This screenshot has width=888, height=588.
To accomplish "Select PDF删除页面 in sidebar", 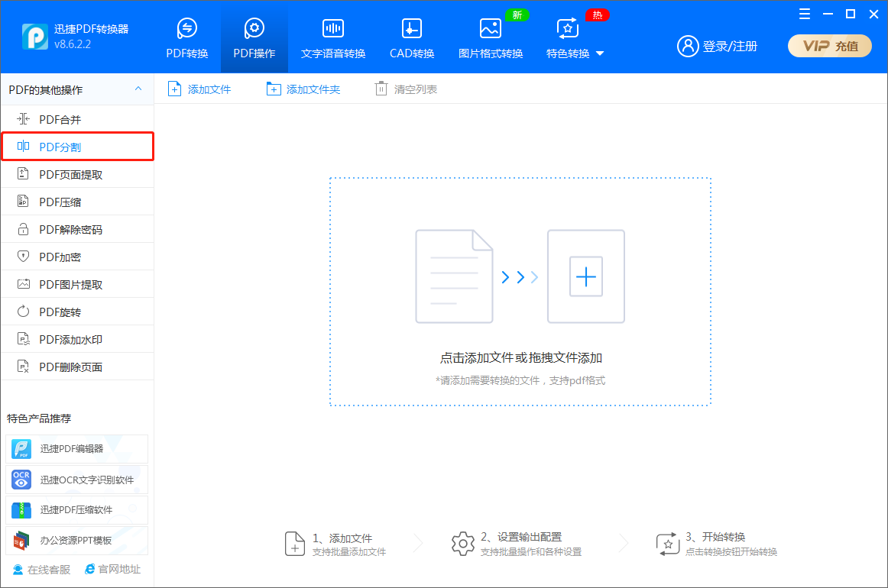I will tap(77, 367).
